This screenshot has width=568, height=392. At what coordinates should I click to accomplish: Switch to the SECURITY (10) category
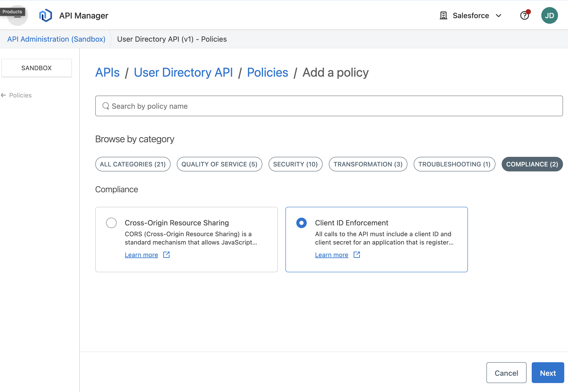point(295,164)
